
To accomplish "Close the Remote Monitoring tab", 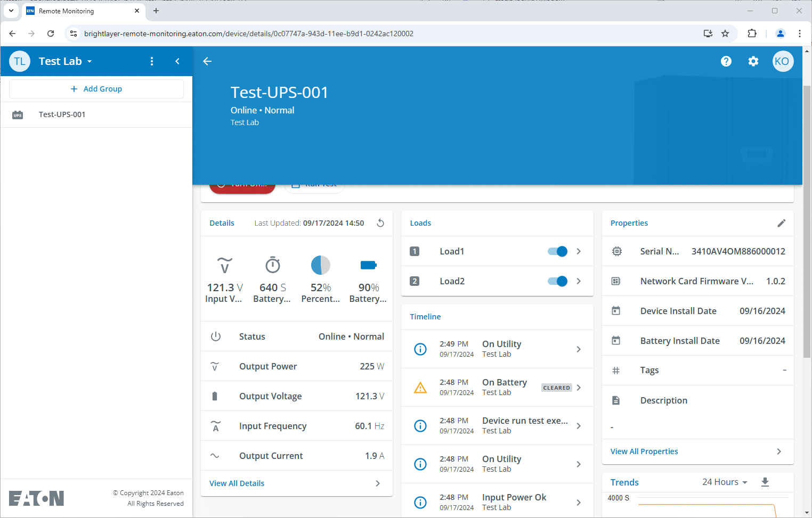I will click(137, 11).
